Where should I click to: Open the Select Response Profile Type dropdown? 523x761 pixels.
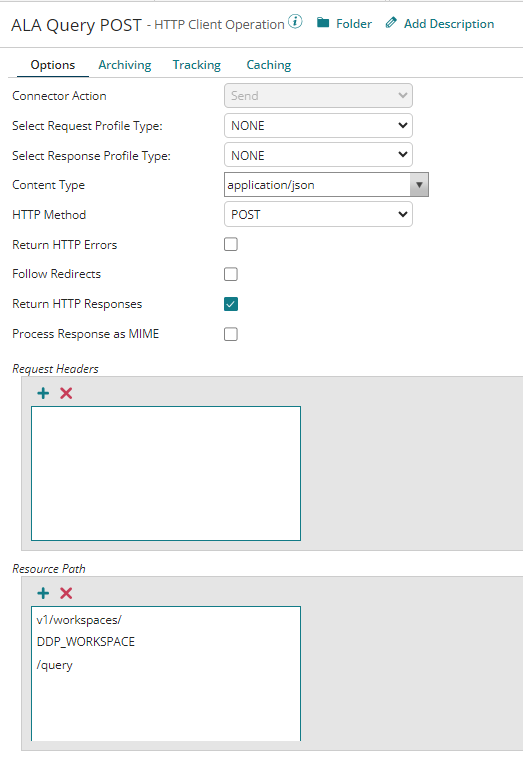[x=318, y=155]
